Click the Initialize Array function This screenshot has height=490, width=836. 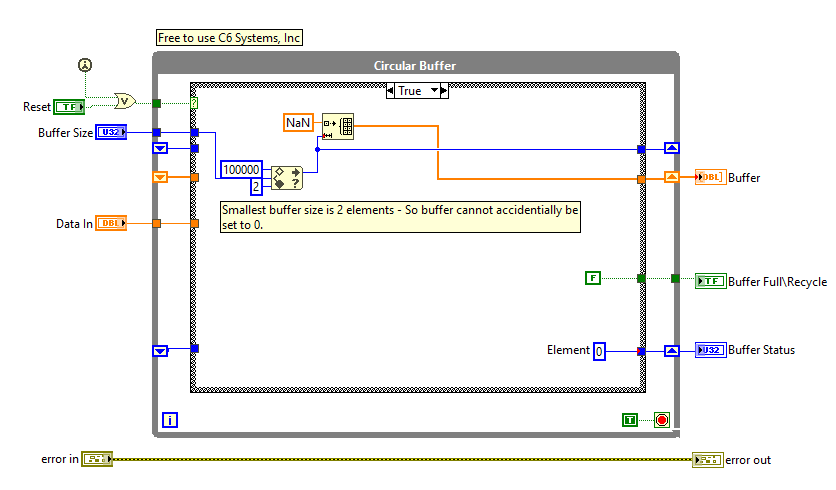pyautogui.click(x=337, y=126)
